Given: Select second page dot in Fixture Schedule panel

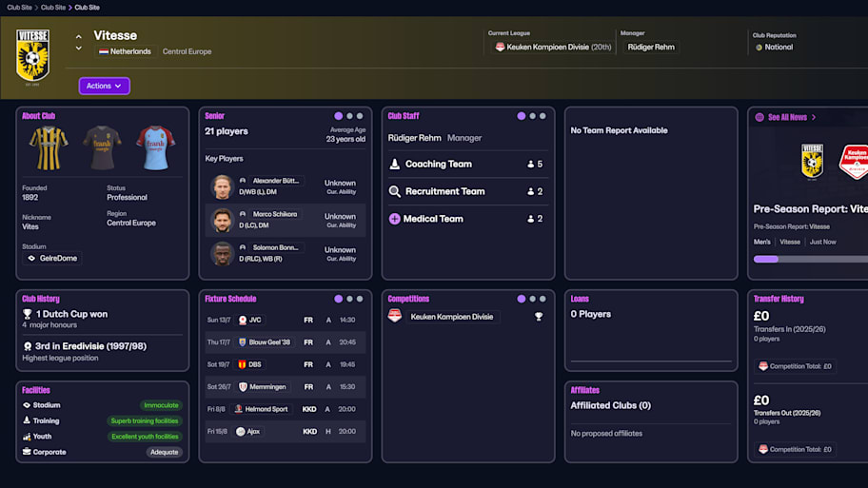Looking at the screenshot, I should click(349, 299).
